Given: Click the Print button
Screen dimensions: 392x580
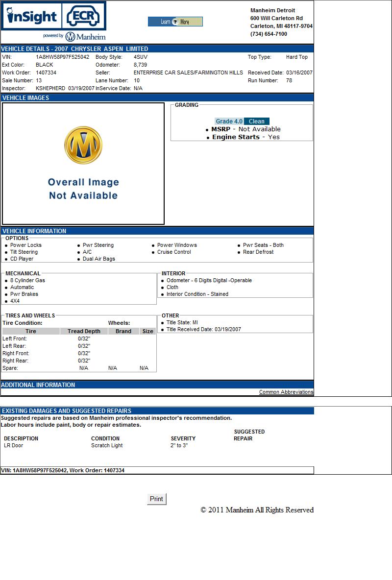Looking at the screenshot, I should coord(157,499).
